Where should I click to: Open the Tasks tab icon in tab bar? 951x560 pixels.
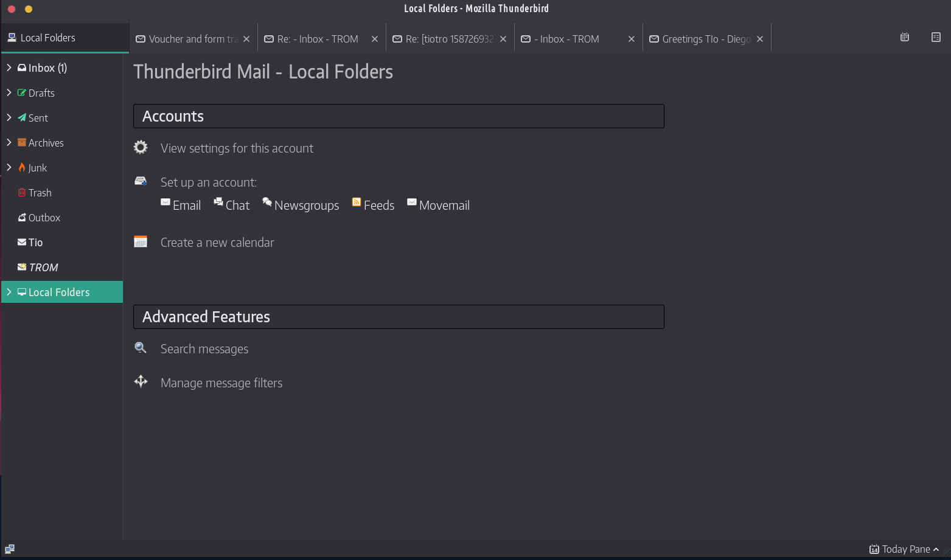pyautogui.click(x=936, y=37)
